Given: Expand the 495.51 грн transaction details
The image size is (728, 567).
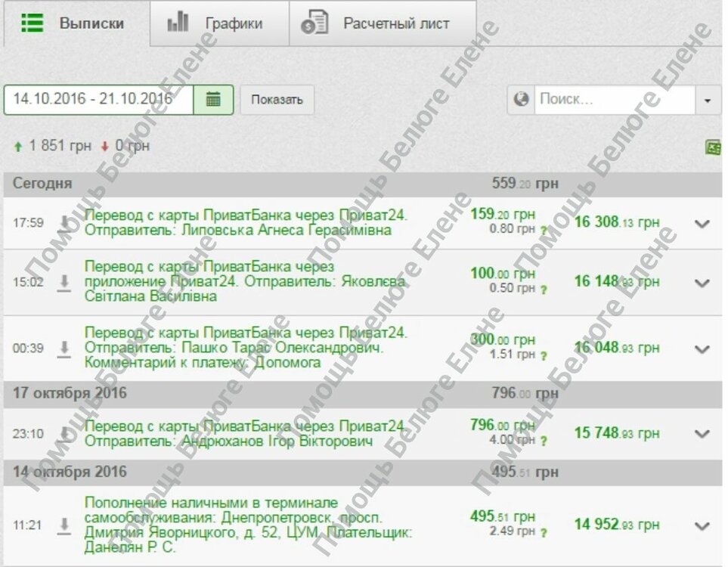Looking at the screenshot, I should pyautogui.click(x=702, y=525).
